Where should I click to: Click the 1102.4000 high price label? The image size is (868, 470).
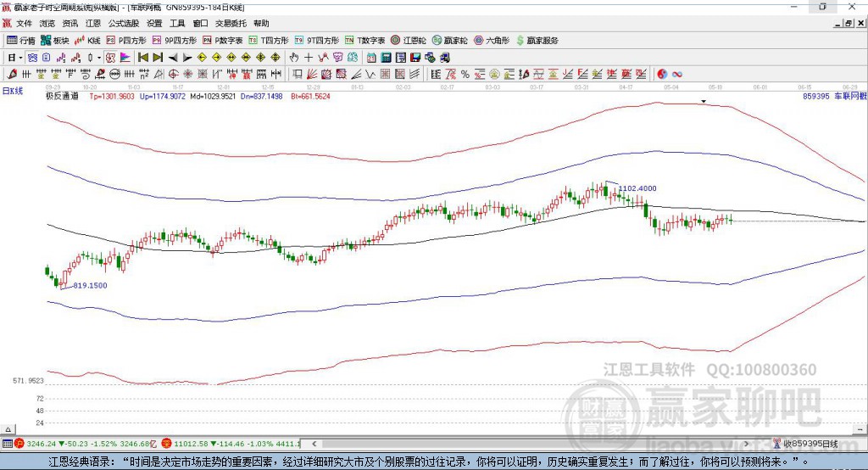pos(637,188)
